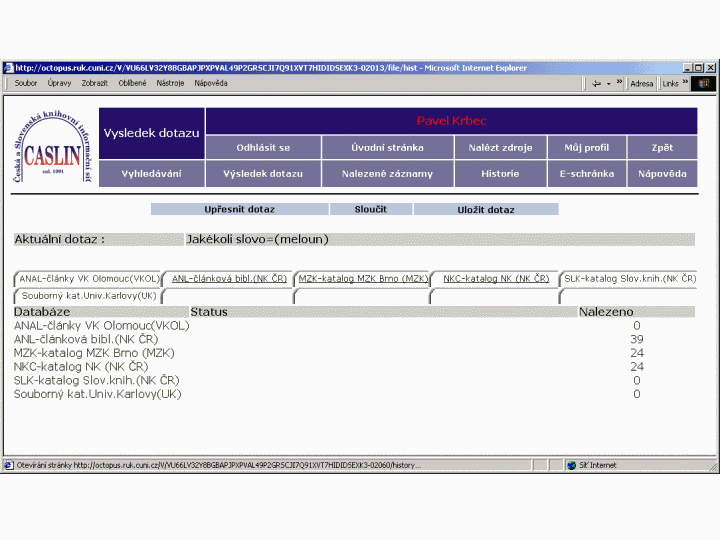Click the Links toolbar label
The image size is (720, 540).
coord(670,84)
